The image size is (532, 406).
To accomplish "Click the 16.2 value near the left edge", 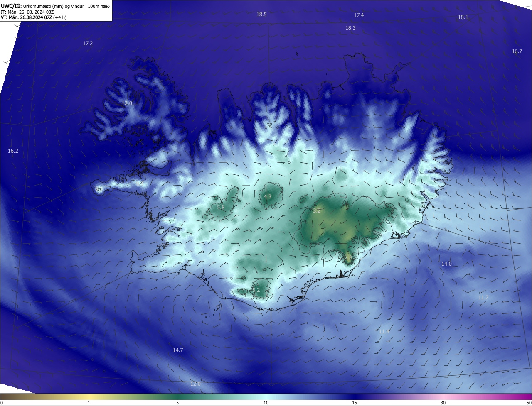I will click(13, 151).
